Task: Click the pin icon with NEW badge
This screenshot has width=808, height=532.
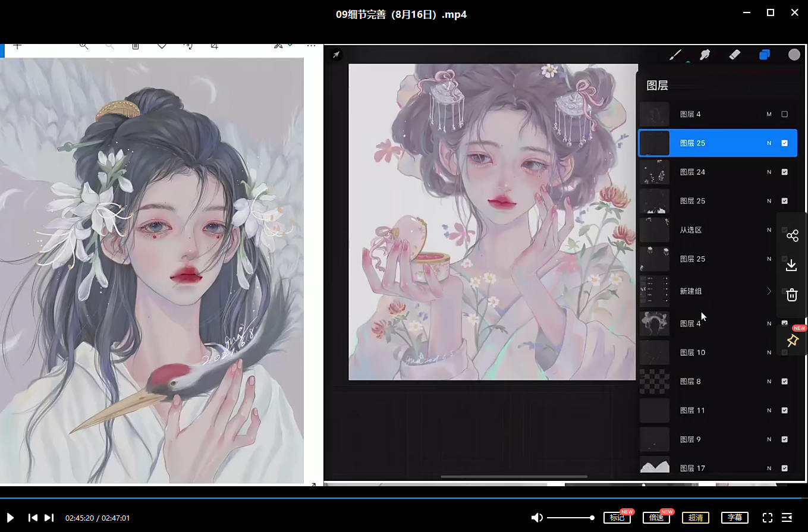Action: (792, 341)
